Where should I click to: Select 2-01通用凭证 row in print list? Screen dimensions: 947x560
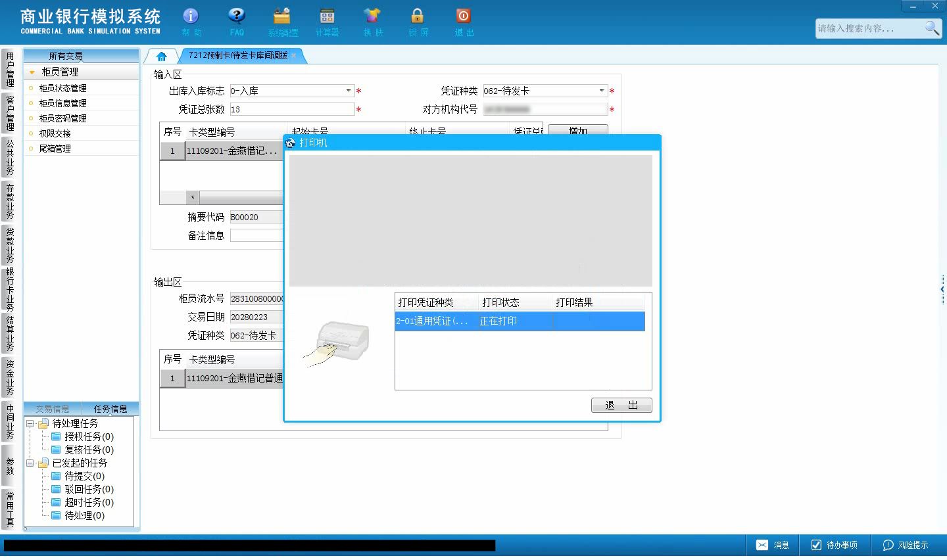[x=520, y=321]
